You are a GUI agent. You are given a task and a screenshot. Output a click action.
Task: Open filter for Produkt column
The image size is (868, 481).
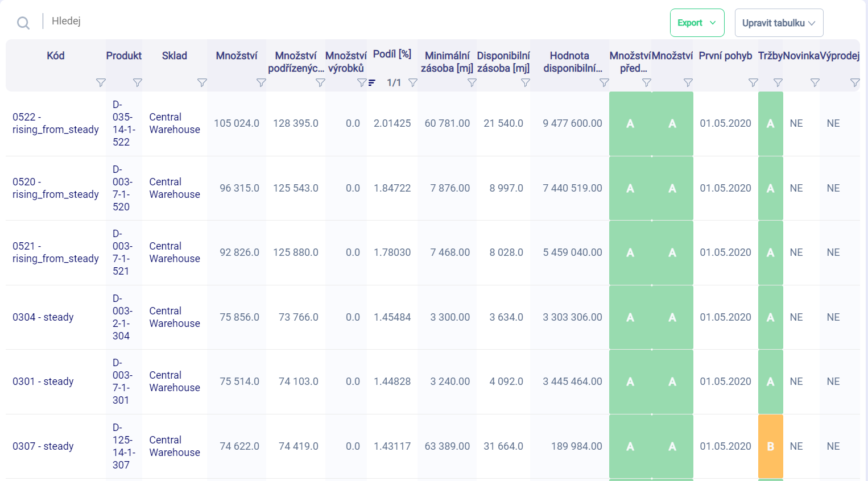point(137,83)
